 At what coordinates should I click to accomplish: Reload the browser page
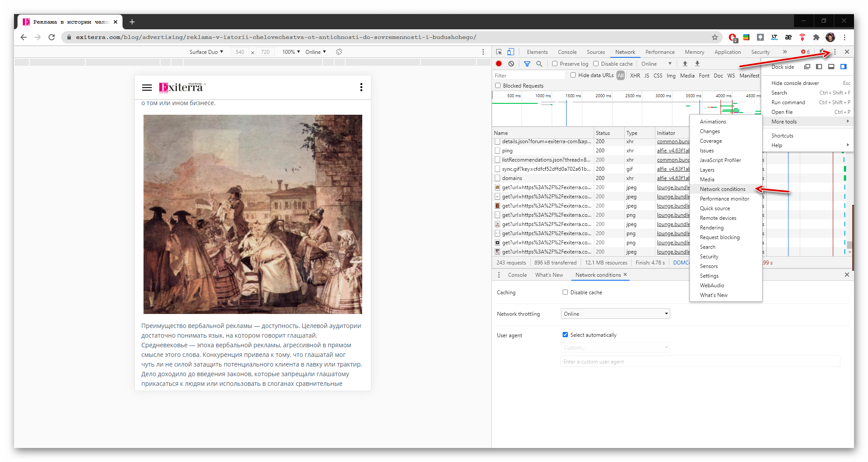click(52, 37)
